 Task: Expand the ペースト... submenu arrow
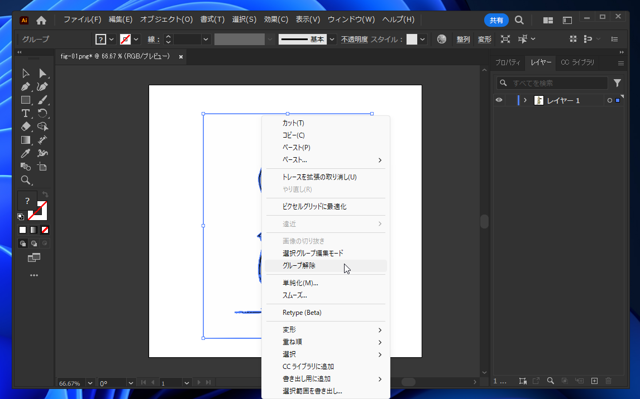(380, 160)
